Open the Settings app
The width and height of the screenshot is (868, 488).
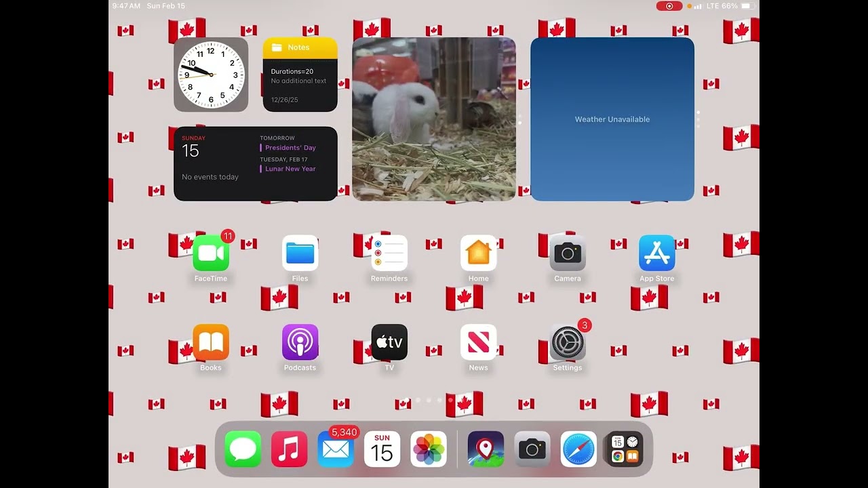coord(568,342)
